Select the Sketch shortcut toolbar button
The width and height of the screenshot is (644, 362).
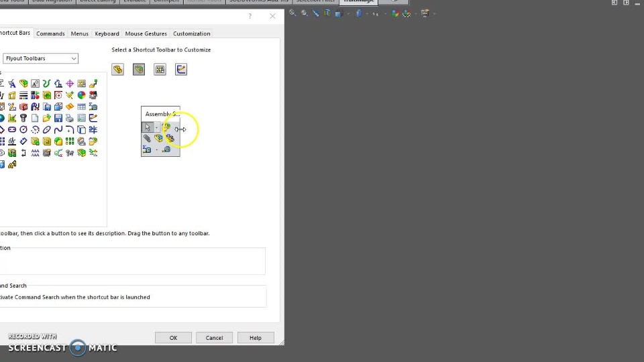pyautogui.click(x=180, y=69)
